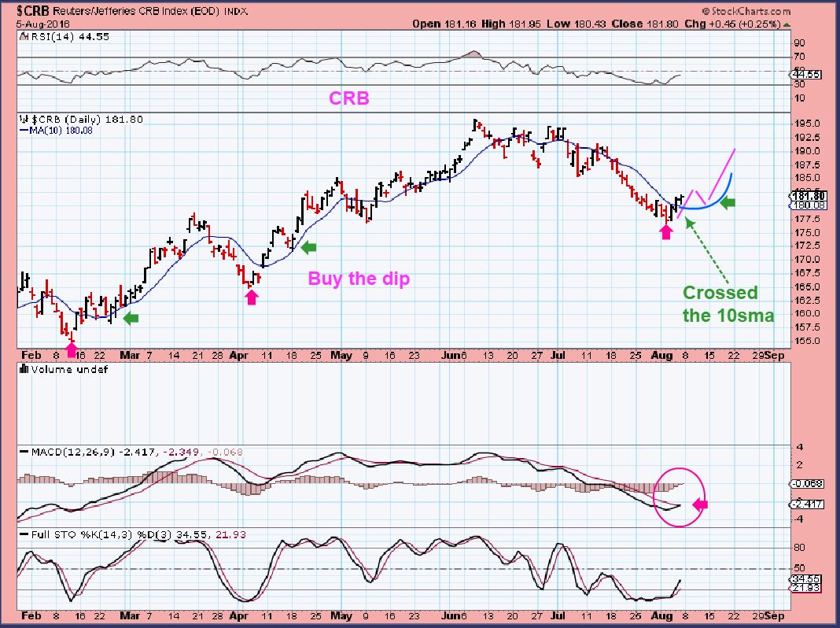Click the 155.0 price axis label

807,341
